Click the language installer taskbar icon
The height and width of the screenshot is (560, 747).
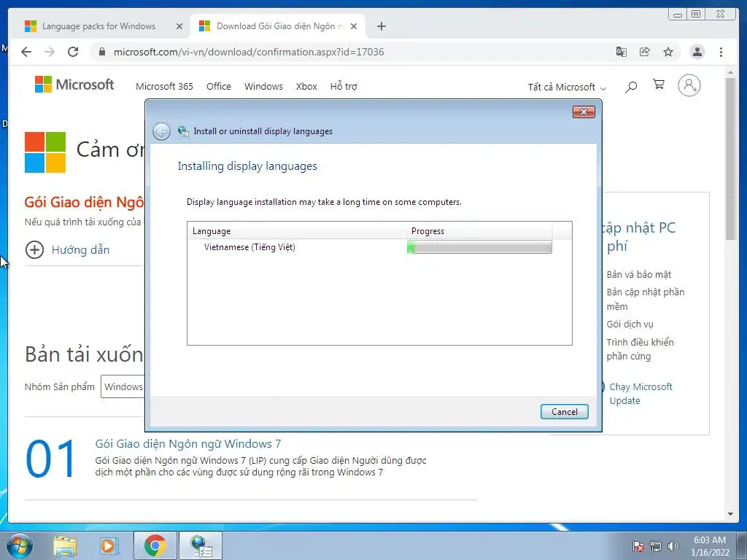[200, 545]
